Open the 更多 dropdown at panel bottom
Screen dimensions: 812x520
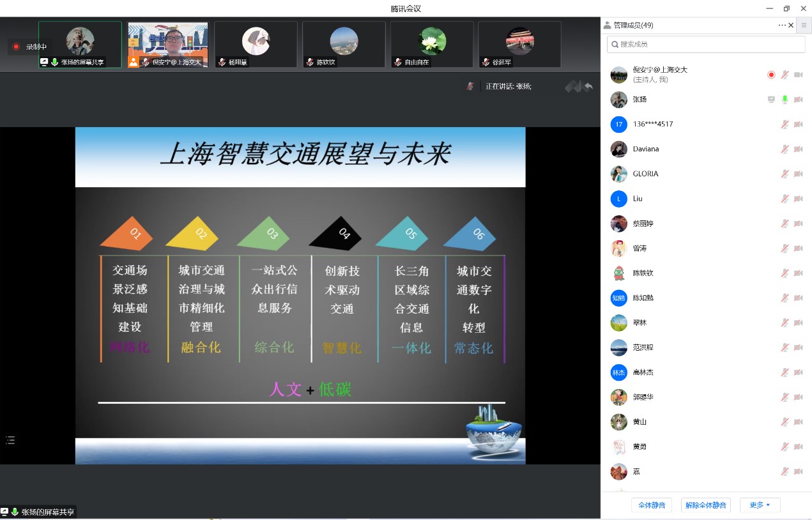(x=760, y=505)
